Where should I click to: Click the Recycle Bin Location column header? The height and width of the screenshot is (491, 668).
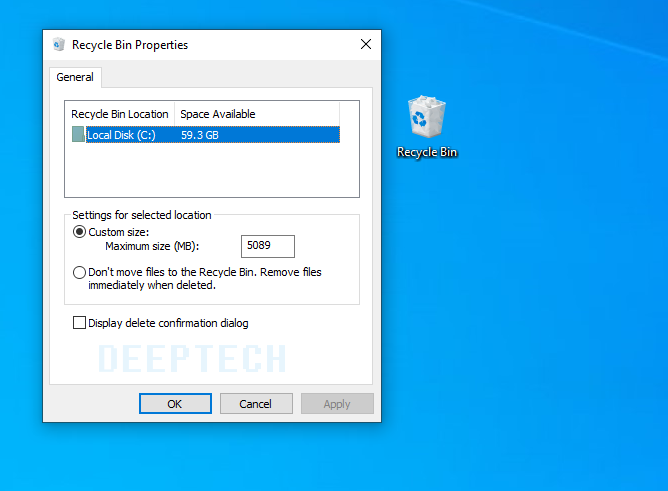(120, 114)
